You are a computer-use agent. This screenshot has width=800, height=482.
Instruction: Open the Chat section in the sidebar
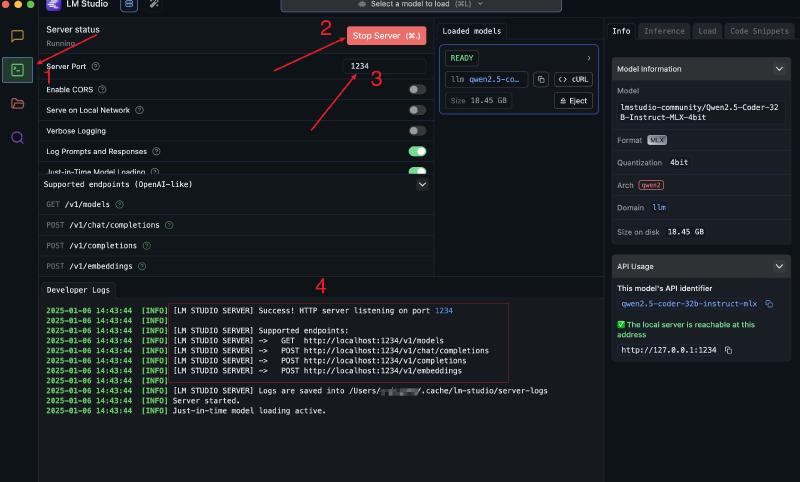pos(17,36)
